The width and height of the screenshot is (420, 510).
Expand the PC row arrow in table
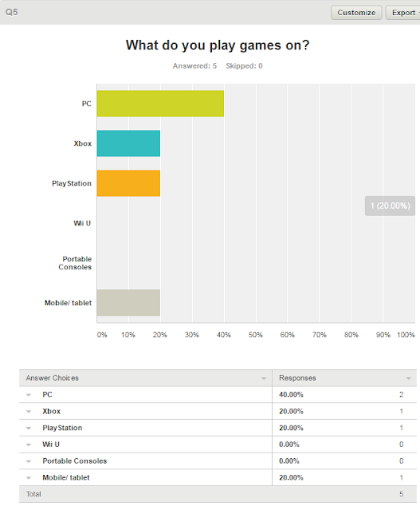pyautogui.click(x=29, y=395)
